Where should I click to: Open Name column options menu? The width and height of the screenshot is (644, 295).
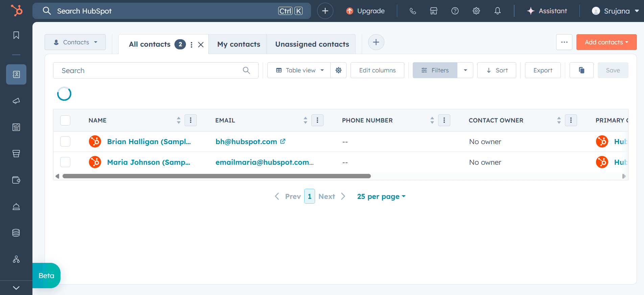click(x=191, y=120)
